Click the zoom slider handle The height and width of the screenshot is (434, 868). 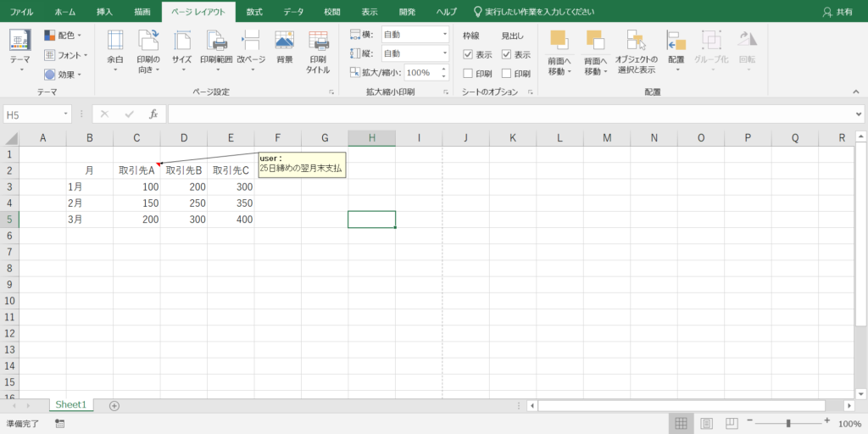787,424
